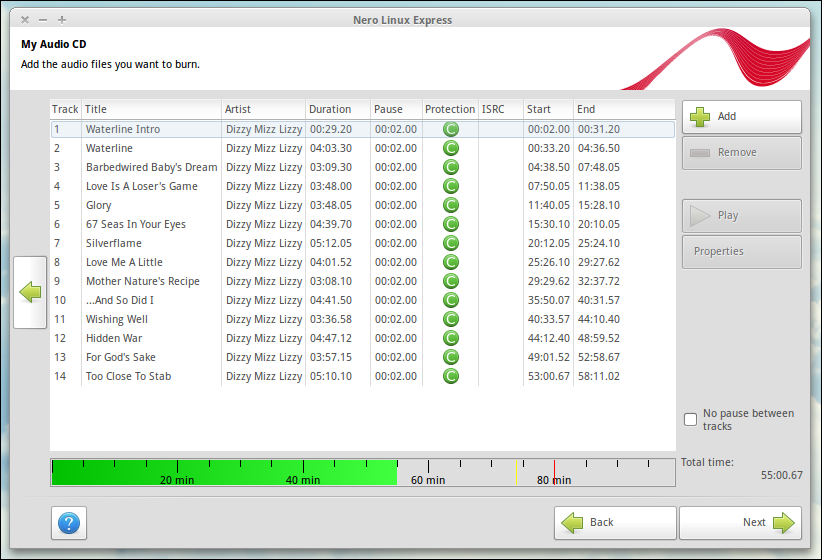Click protection icon for Barbedwired Baby's Dream
Viewport: 822px width, 560px height.
(450, 167)
